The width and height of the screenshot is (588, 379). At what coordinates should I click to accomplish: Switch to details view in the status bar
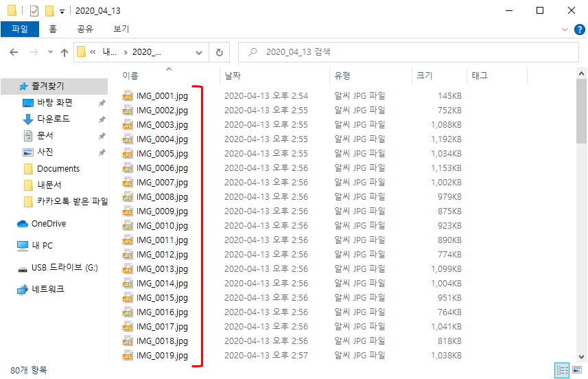tap(562, 370)
